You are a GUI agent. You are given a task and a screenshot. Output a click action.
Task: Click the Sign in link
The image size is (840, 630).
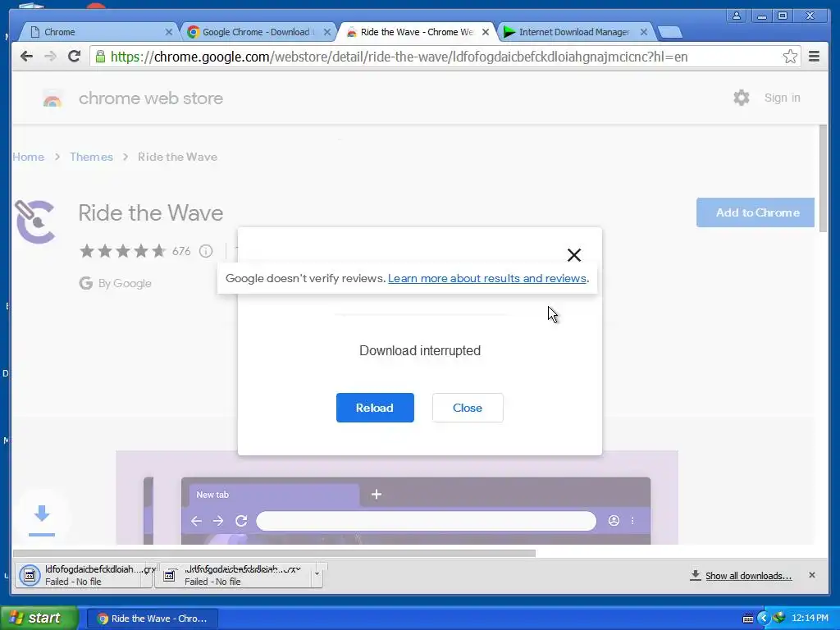tap(782, 98)
